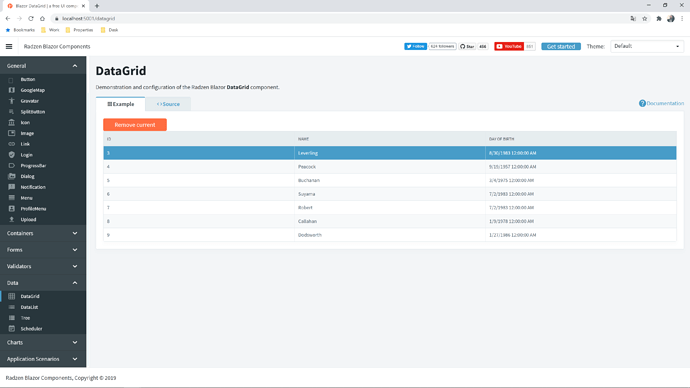This screenshot has width=690, height=388.
Task: Select the Peacock row in grid
Action: pos(390,167)
